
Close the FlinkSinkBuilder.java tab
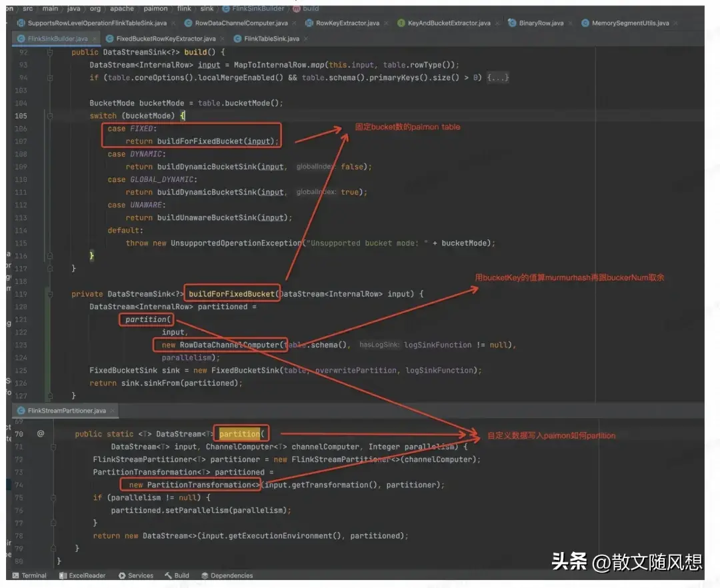[95, 39]
